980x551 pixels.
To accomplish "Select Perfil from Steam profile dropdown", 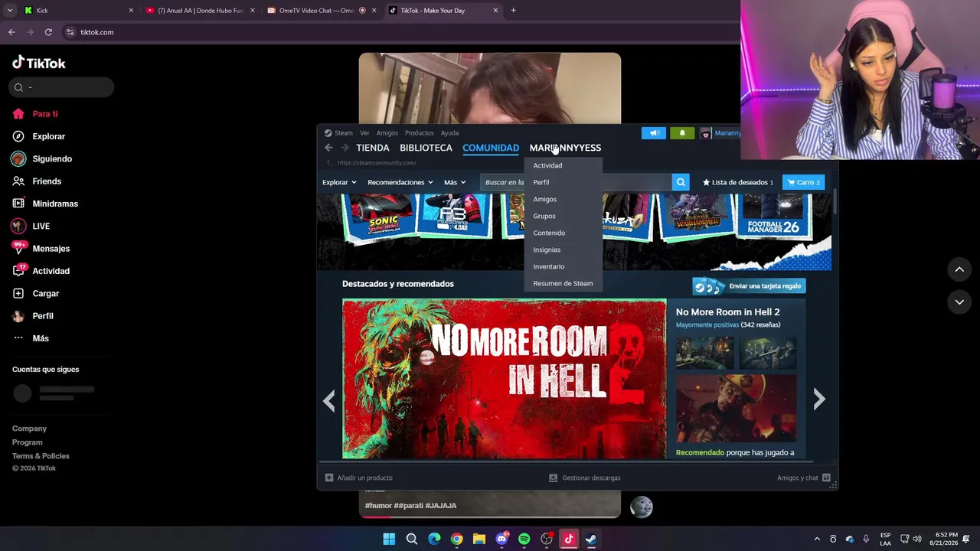I will [563, 182].
